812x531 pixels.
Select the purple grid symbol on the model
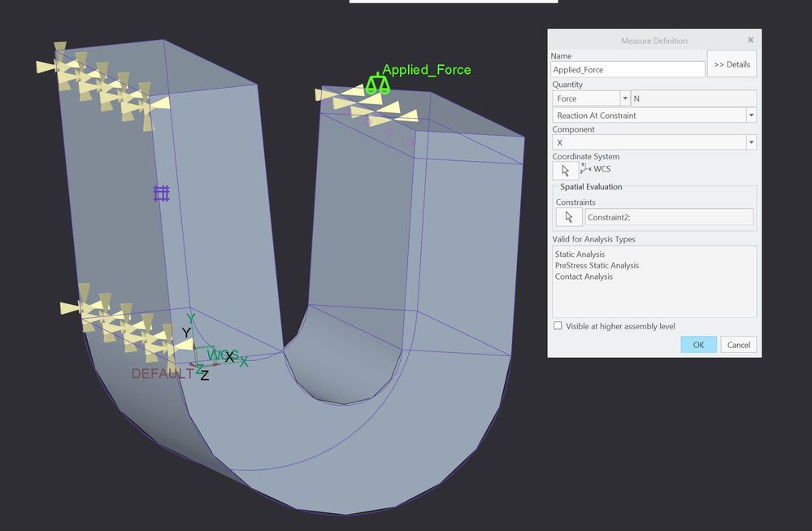point(161,193)
